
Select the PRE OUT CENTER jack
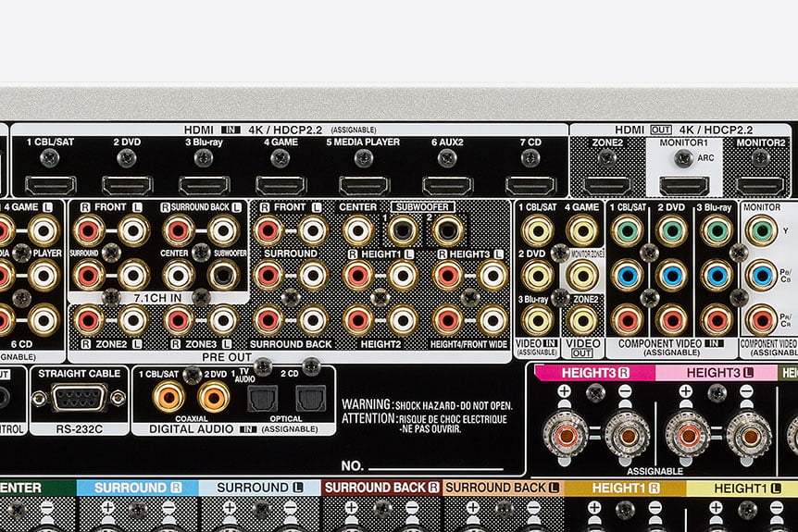click(x=357, y=230)
